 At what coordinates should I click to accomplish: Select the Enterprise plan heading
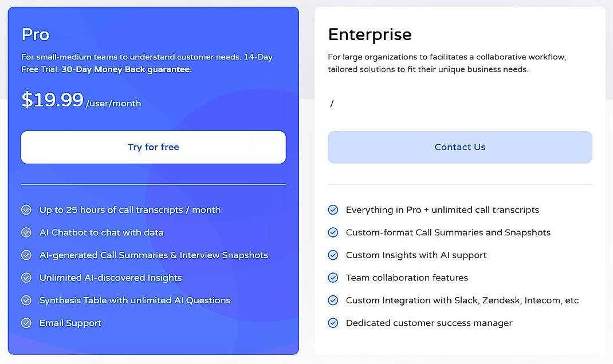pyautogui.click(x=370, y=34)
